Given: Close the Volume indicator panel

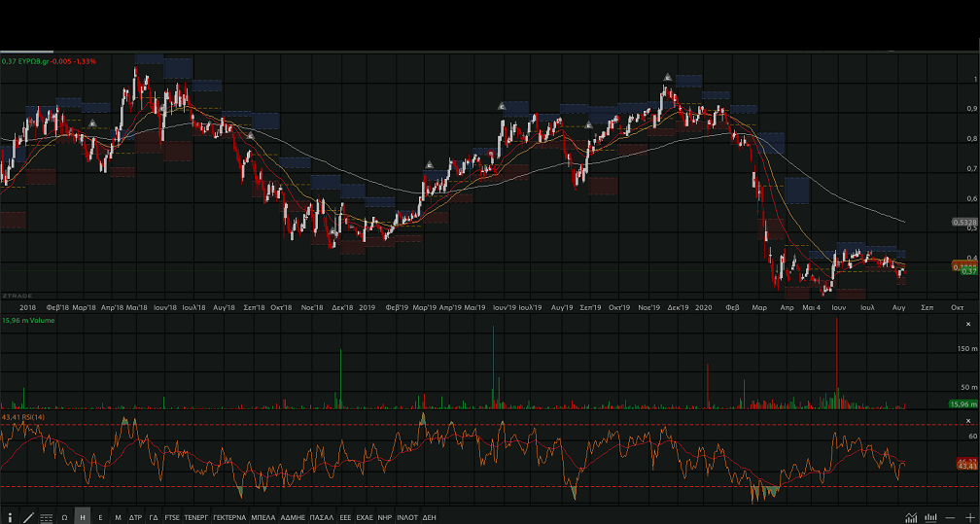Looking at the screenshot, I should point(967,324).
